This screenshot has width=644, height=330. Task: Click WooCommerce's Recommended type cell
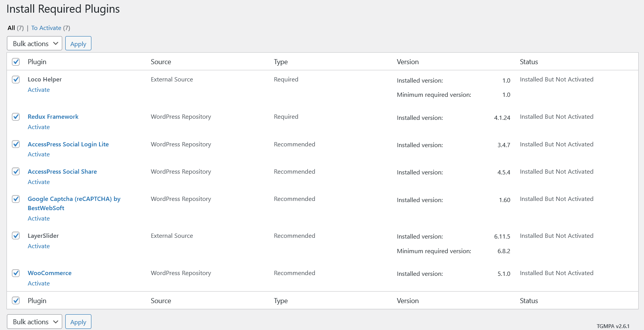295,273
